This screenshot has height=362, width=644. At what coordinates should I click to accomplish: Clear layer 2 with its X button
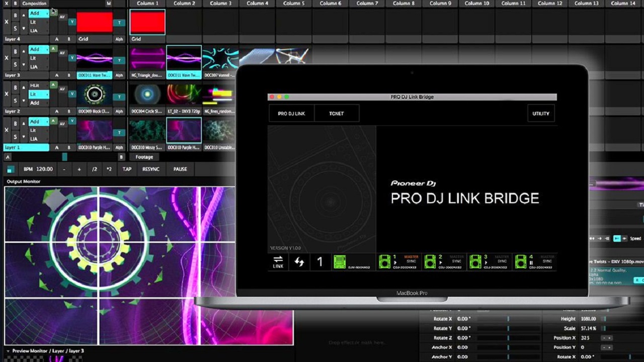pyautogui.click(x=7, y=94)
